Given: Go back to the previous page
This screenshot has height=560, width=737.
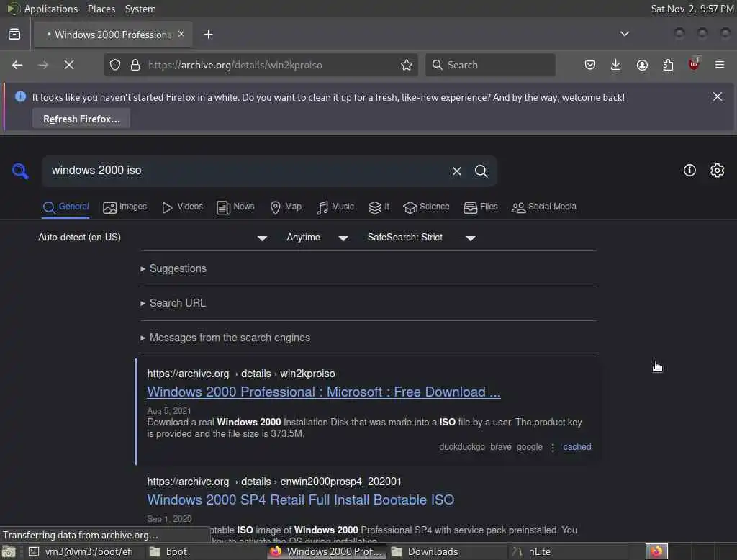Looking at the screenshot, I should click(17, 65).
